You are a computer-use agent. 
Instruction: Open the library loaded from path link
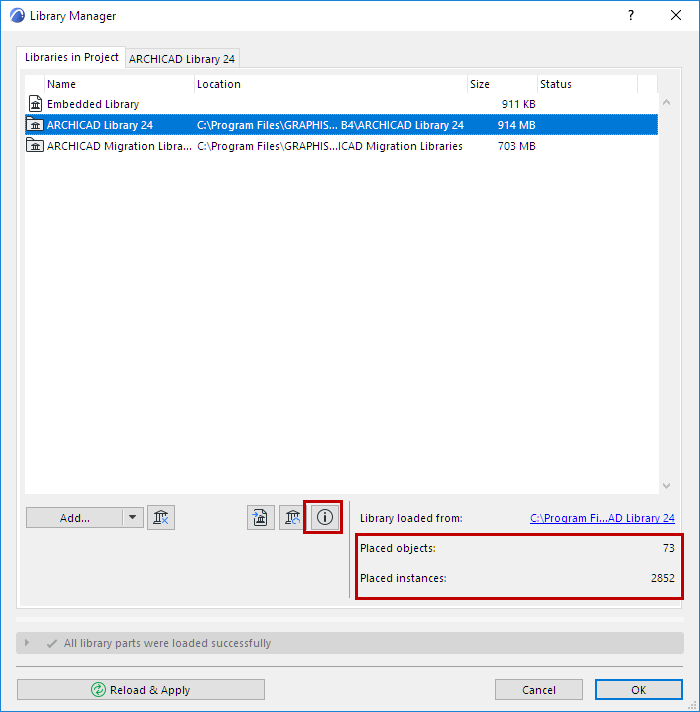click(x=602, y=518)
